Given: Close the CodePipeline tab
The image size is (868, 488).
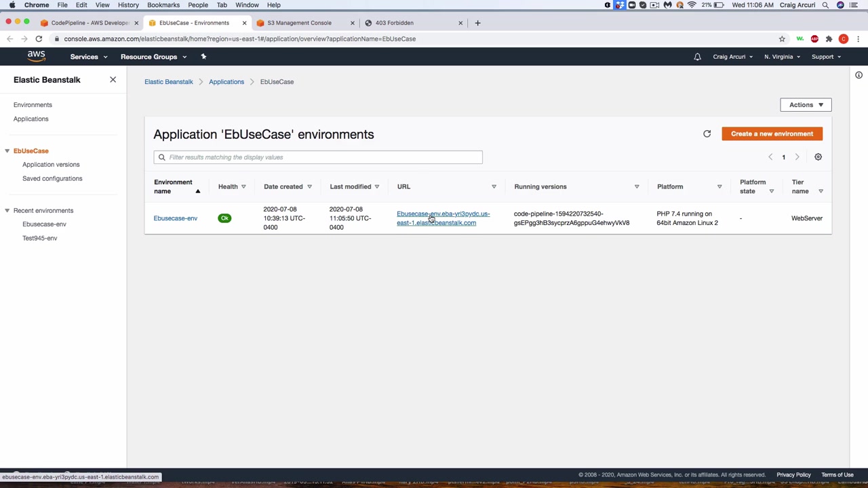Looking at the screenshot, I should 136,23.
